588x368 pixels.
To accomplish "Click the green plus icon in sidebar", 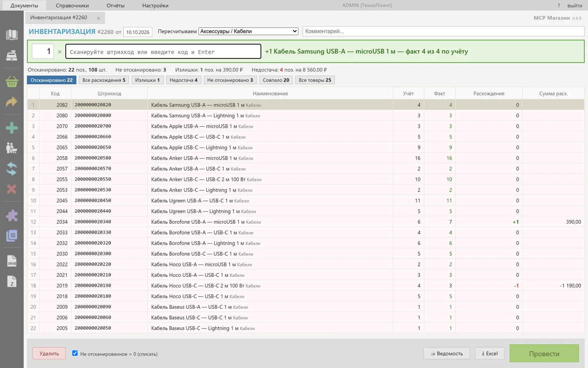I will (x=12, y=128).
